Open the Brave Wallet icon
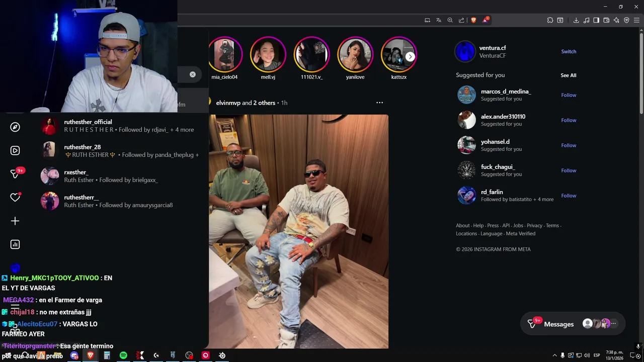 click(x=606, y=20)
